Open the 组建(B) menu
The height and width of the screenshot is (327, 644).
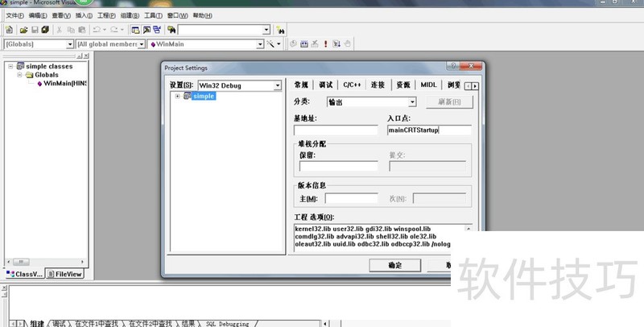tap(130, 15)
